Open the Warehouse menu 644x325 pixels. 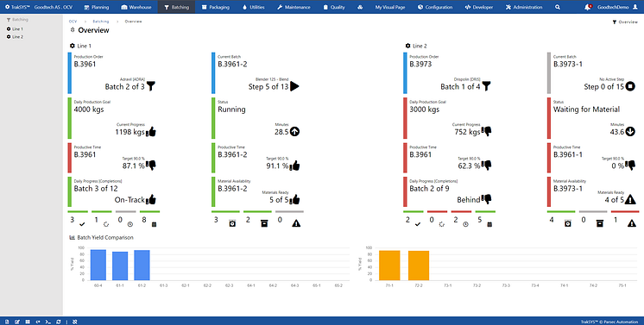pos(136,7)
